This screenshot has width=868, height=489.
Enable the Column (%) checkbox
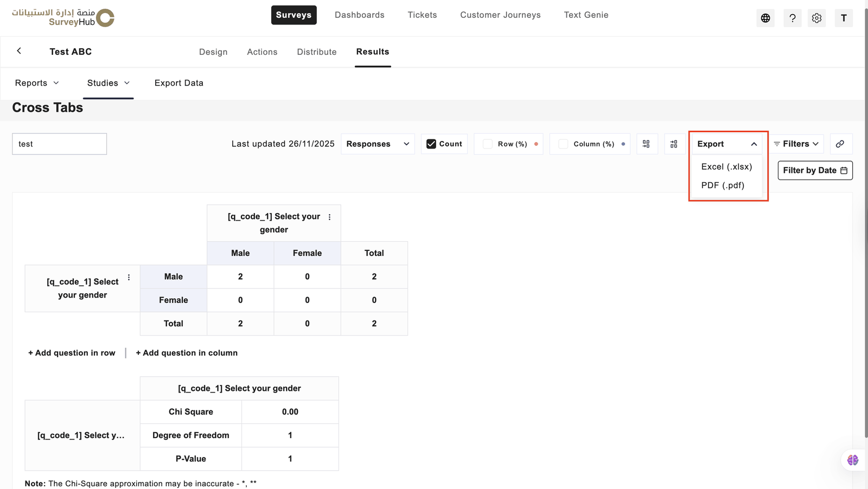point(563,144)
